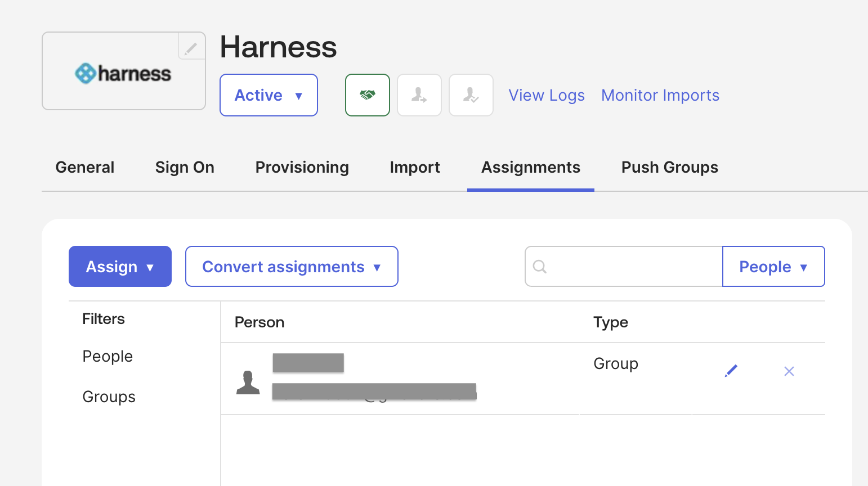The width and height of the screenshot is (868, 486).
Task: Click the Monitor Imports link
Action: point(660,96)
